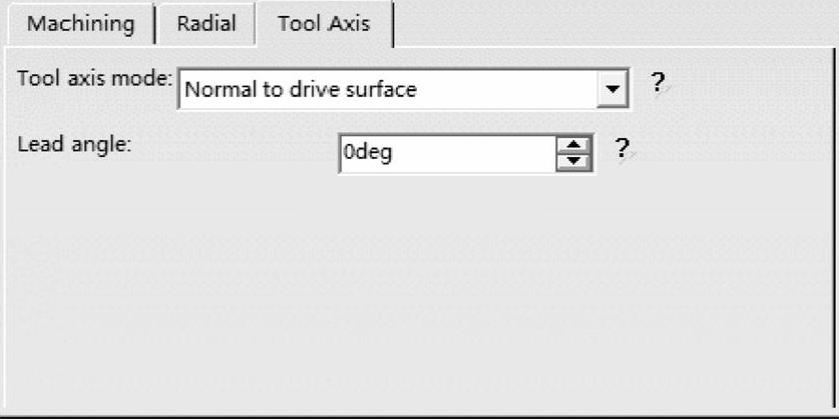Click the Tool axis mode label
This screenshot has width=839, height=419.
tap(95, 80)
